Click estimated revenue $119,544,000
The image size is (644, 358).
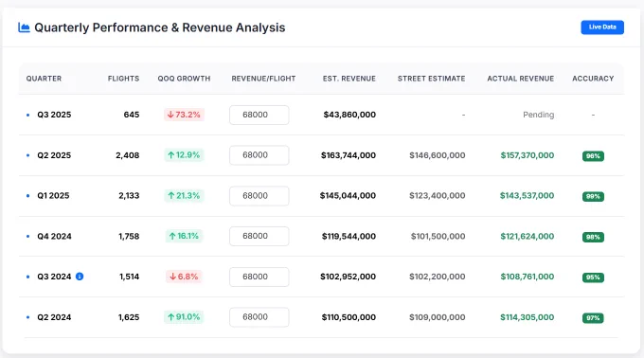(x=349, y=236)
